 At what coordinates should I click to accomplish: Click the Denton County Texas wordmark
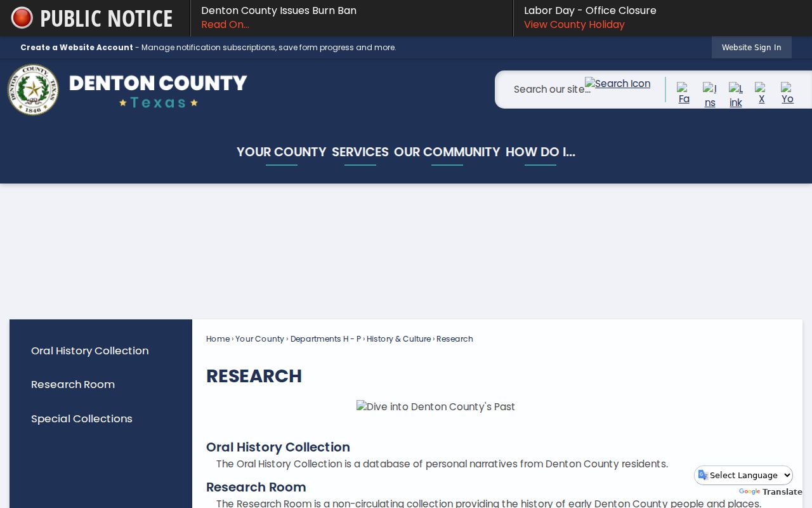point(158,91)
